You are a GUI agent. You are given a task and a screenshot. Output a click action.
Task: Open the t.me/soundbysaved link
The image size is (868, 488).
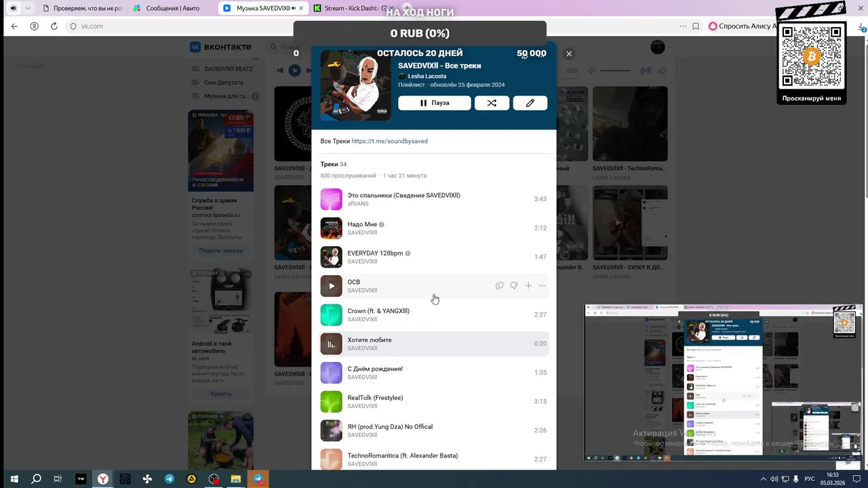[x=389, y=141]
